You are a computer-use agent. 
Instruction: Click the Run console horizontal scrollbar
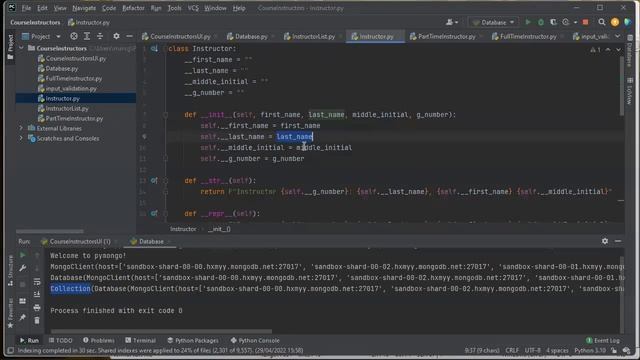(x=161, y=331)
